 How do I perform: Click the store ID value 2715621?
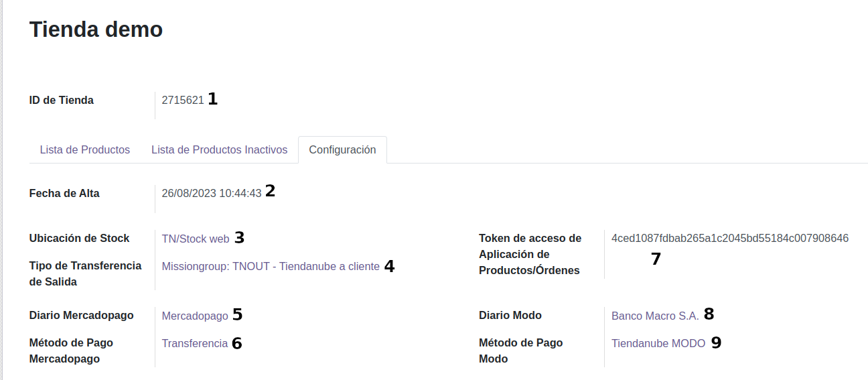point(183,101)
